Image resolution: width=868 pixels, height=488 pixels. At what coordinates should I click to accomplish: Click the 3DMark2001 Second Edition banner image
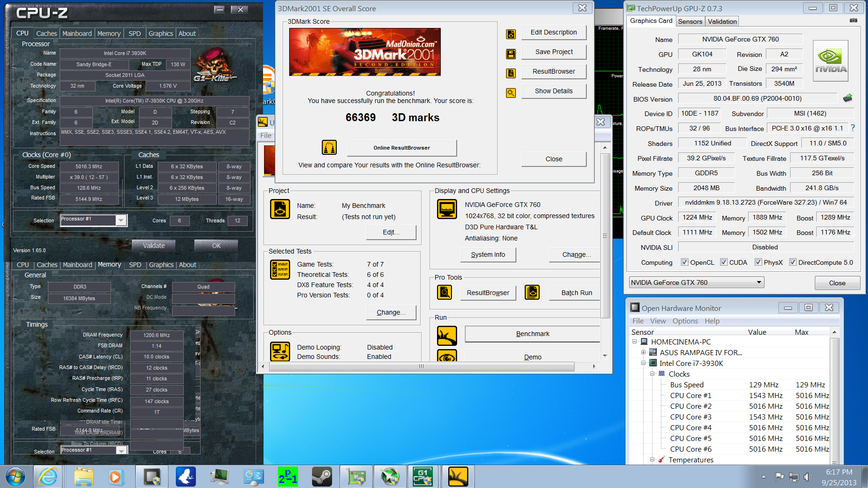pyautogui.click(x=365, y=52)
